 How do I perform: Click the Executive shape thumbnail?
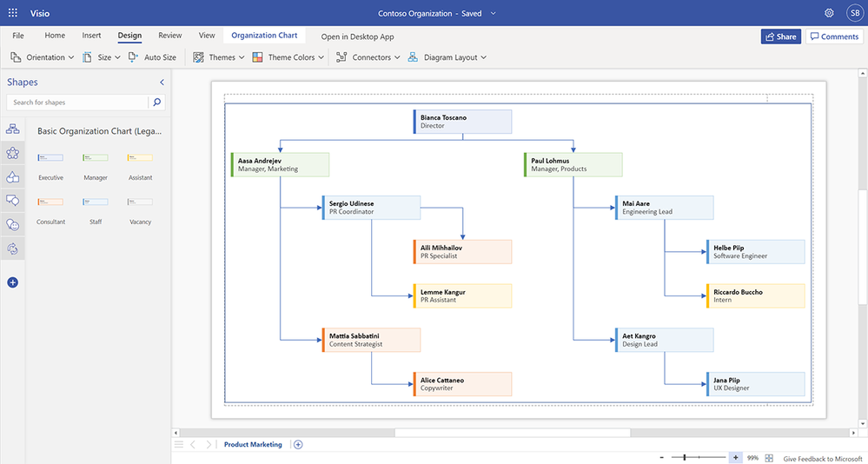tap(50, 158)
